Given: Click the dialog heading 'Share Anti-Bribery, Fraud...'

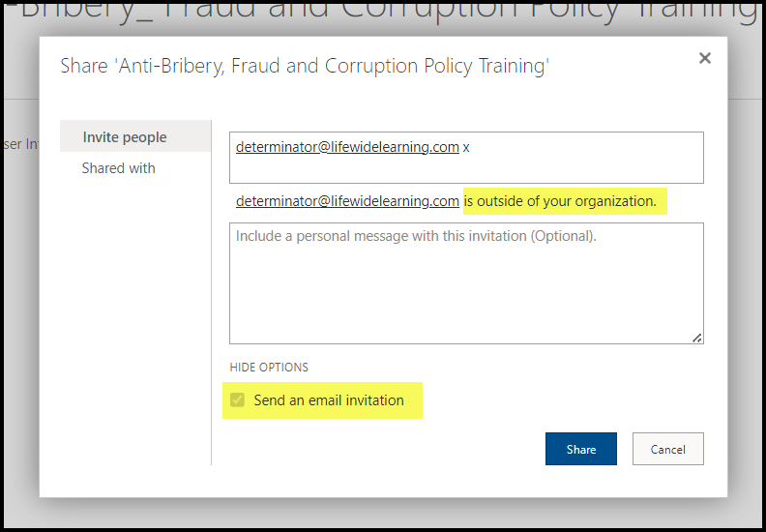Looking at the screenshot, I should (305, 66).
